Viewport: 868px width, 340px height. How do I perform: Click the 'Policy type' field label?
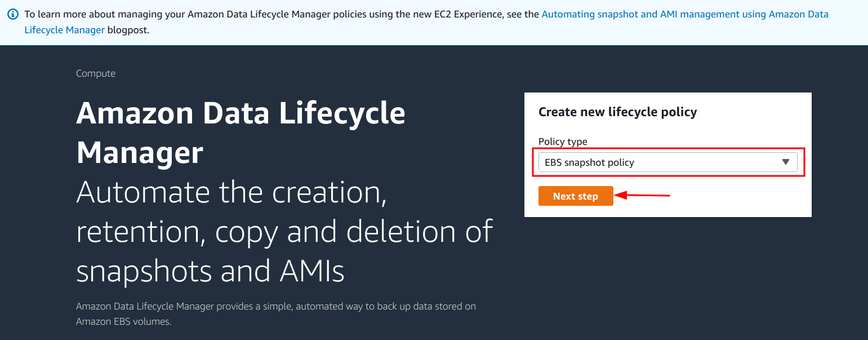coord(563,142)
